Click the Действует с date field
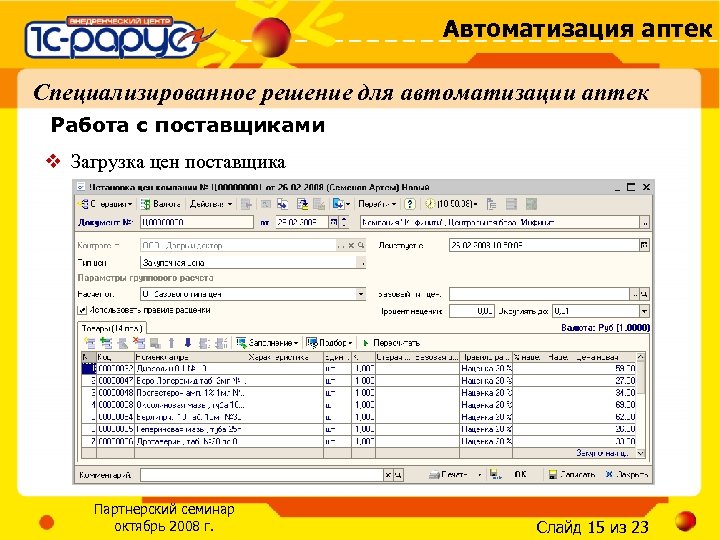This screenshot has height=540, width=720. tap(544, 245)
